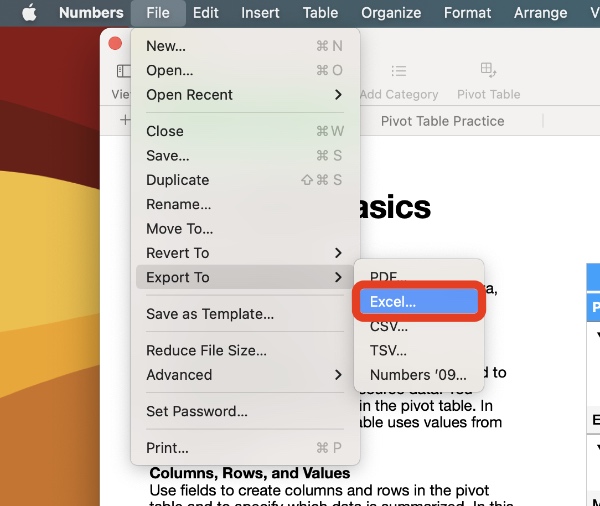Screen dimensions: 600x506
Task: Choose Save... from File menu
Action: tap(245, 155)
